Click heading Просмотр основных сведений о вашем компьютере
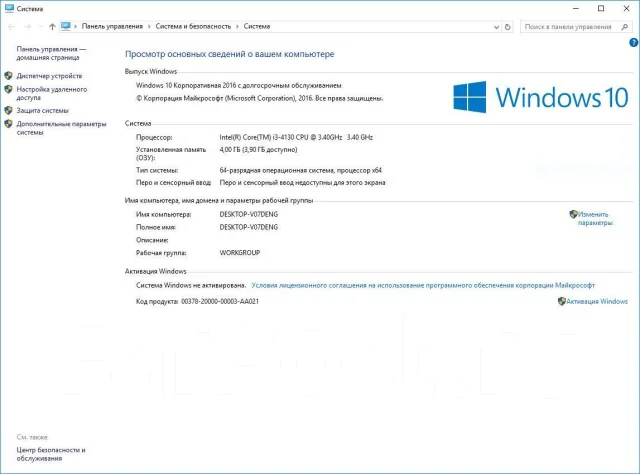The width and height of the screenshot is (640, 474). tap(229, 54)
